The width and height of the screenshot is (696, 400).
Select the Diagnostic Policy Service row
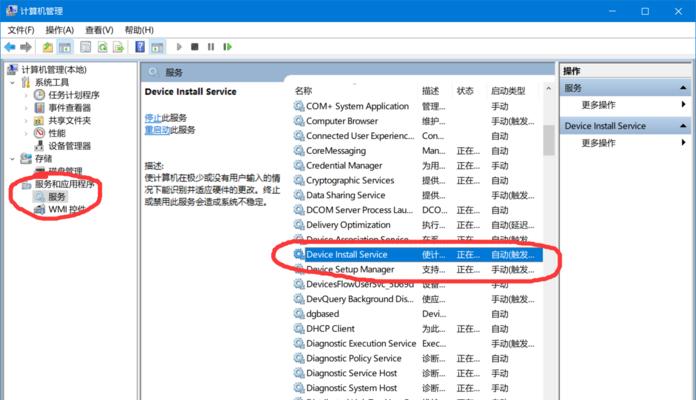(417, 358)
